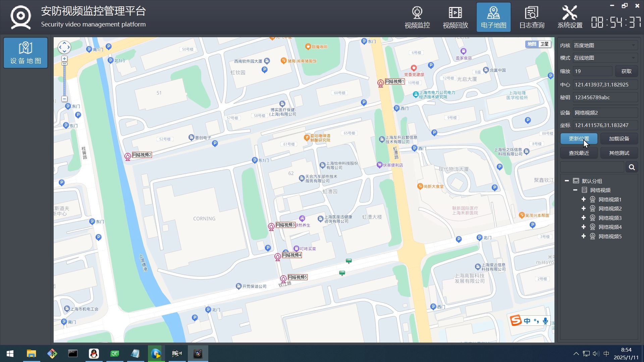
Task: Click the 查找最近 find nearest button
Action: (579, 153)
